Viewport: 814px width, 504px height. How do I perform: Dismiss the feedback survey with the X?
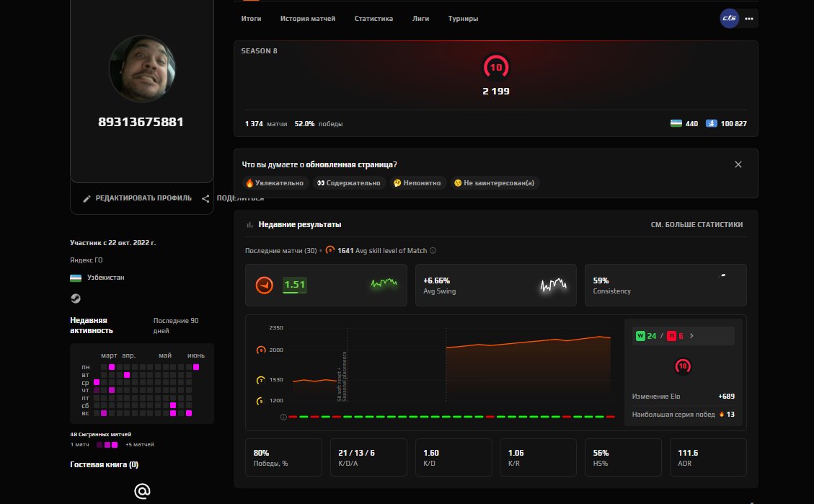[x=738, y=164]
